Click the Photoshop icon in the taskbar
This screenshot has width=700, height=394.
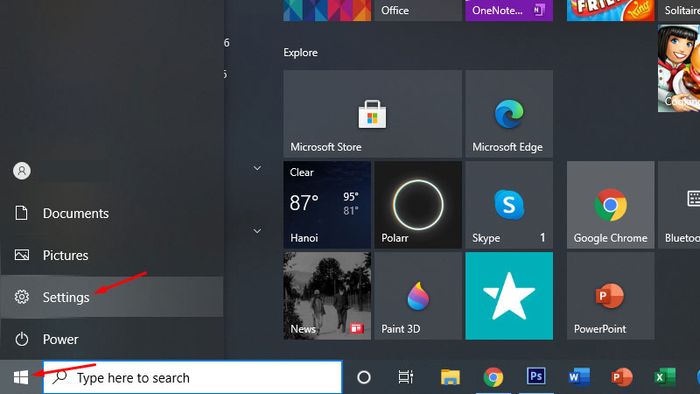point(536,377)
